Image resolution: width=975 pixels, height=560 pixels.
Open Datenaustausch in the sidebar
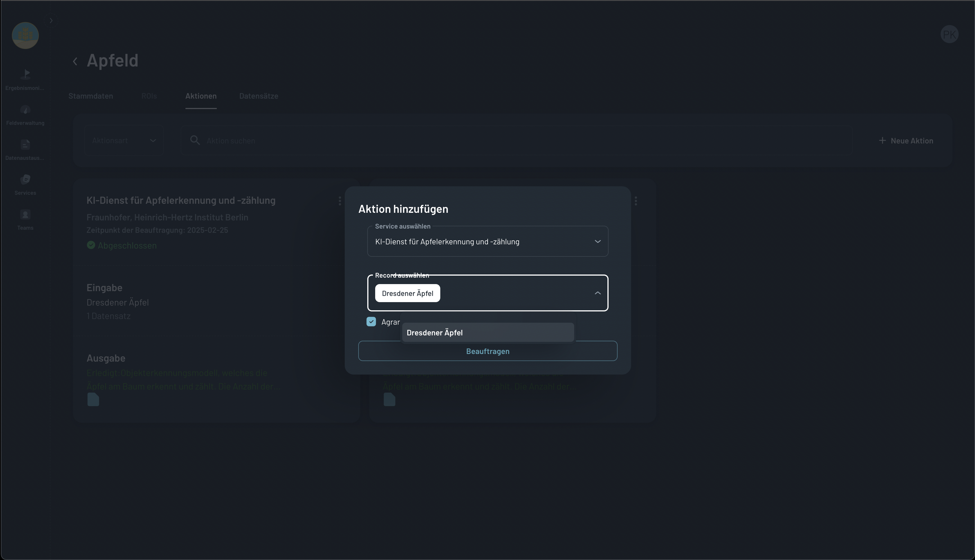pos(25,150)
